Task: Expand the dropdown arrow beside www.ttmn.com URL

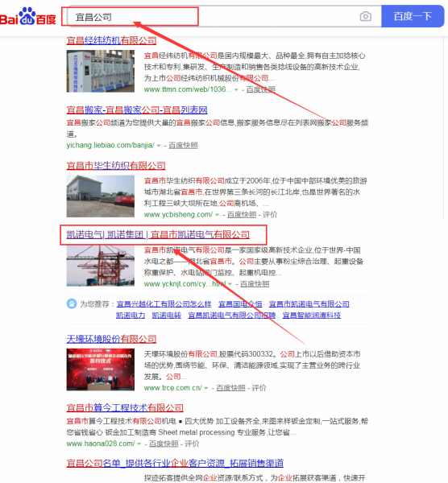Action: 236,90
